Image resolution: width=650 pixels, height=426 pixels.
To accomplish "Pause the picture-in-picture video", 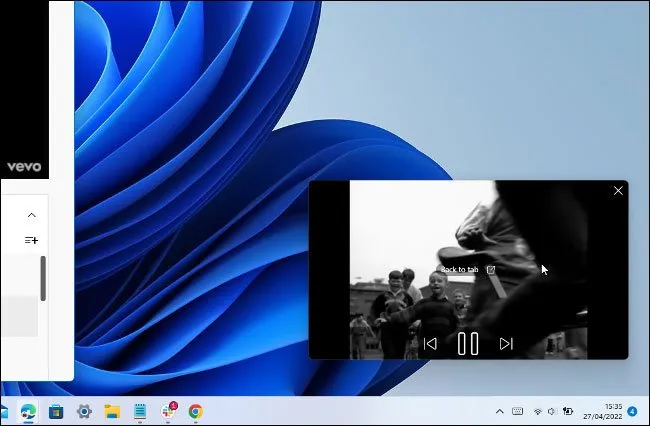I will [467, 344].
